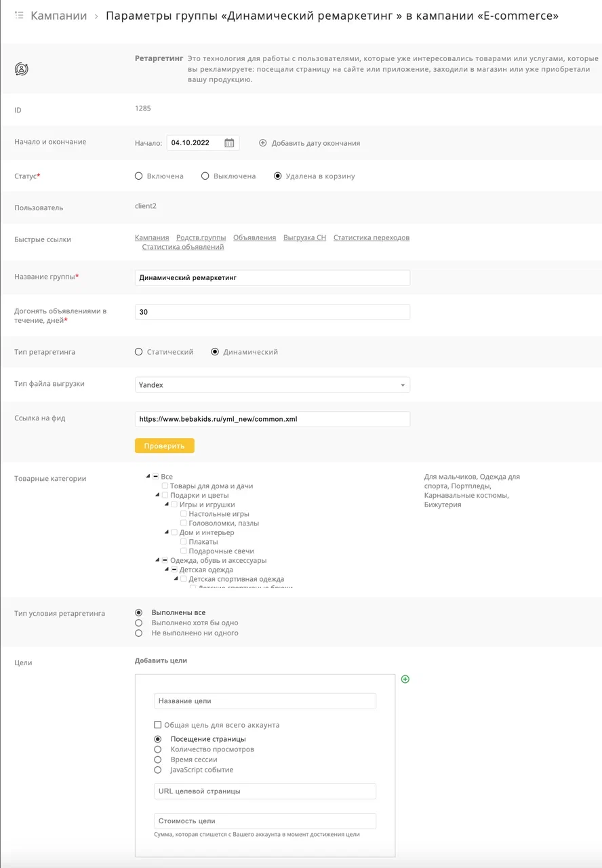This screenshot has width=602, height=868.
Task: Click the ID value 1285
Action: (143, 108)
